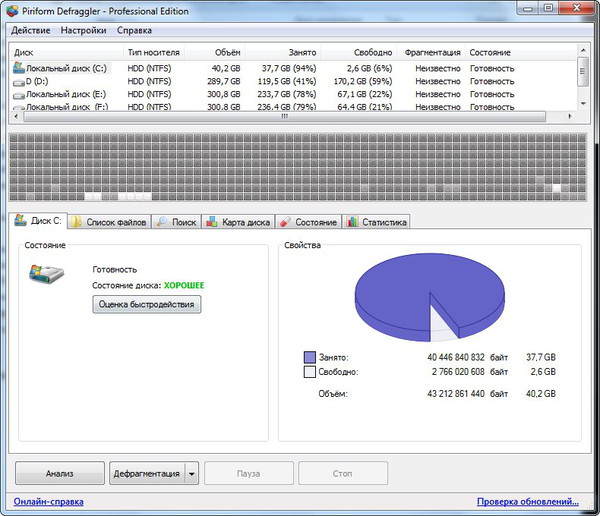The height and width of the screenshot is (516, 600).
Task: Sort drives by the Фрагментация column header
Action: click(434, 52)
